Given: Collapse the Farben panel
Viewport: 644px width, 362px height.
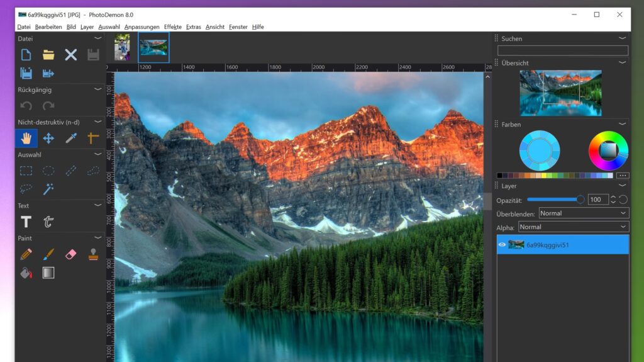Looking at the screenshot, I should pos(622,125).
